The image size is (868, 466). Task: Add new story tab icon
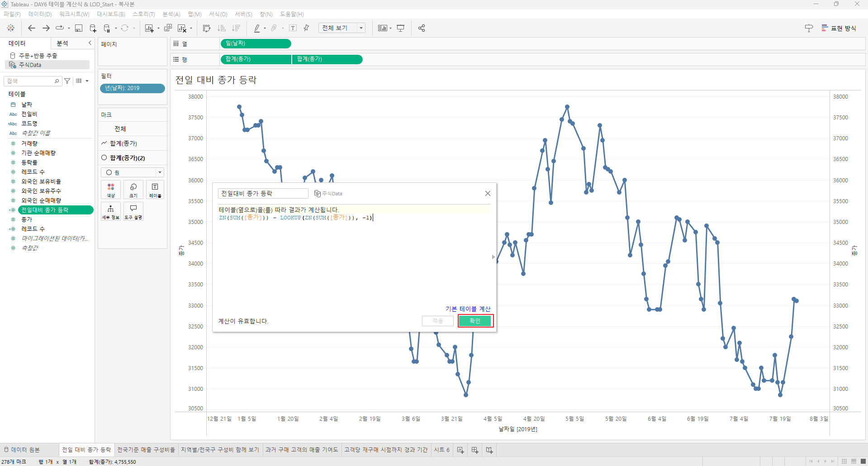(489, 450)
